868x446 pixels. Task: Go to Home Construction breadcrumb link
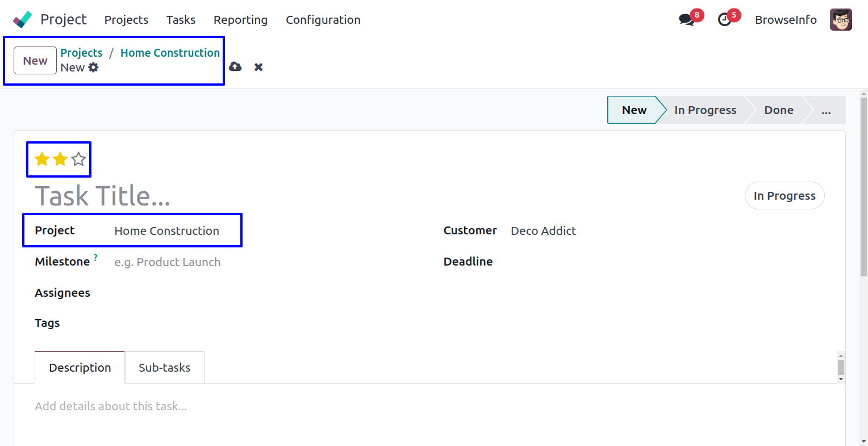(170, 53)
